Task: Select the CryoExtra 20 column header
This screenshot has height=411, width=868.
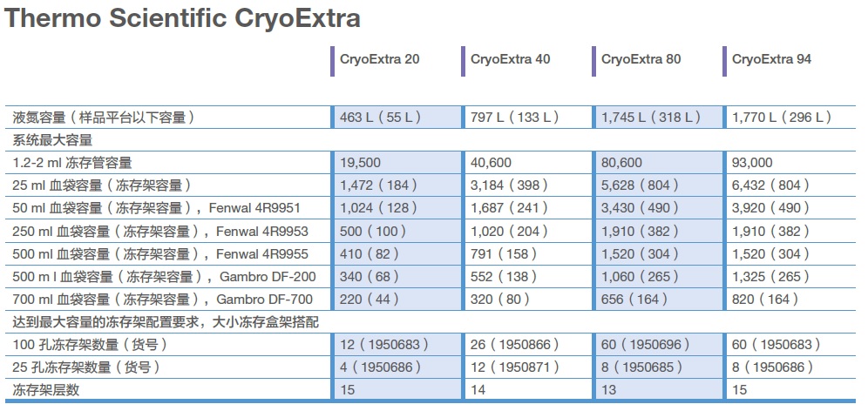Action: [379, 60]
